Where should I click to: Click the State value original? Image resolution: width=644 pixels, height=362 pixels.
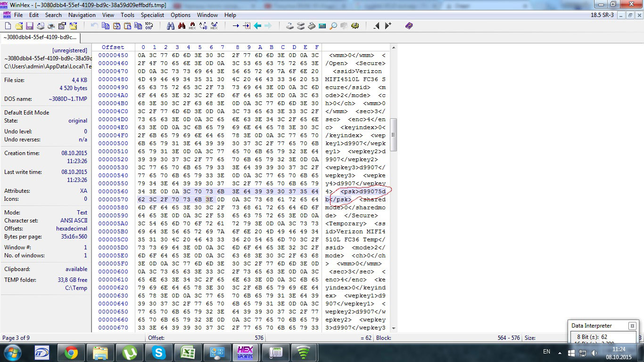click(78, 121)
